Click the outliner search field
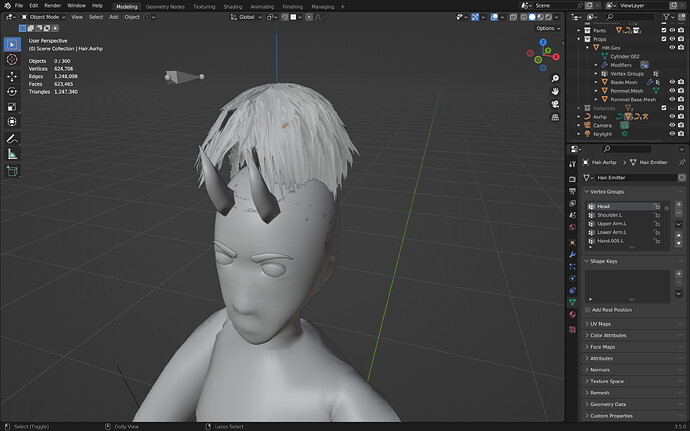Image resolution: width=690 pixels, height=431 pixels. point(629,17)
